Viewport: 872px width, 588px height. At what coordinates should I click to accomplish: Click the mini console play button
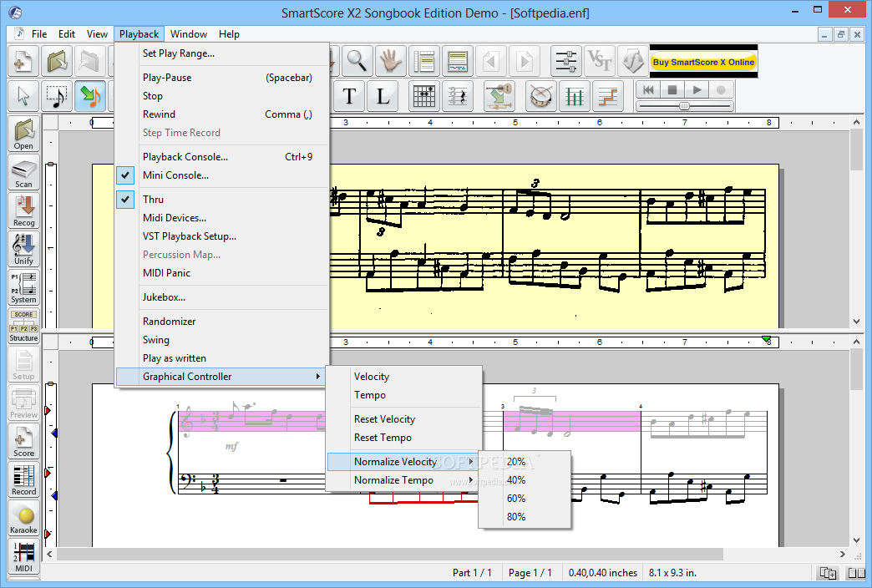pyautogui.click(x=697, y=89)
